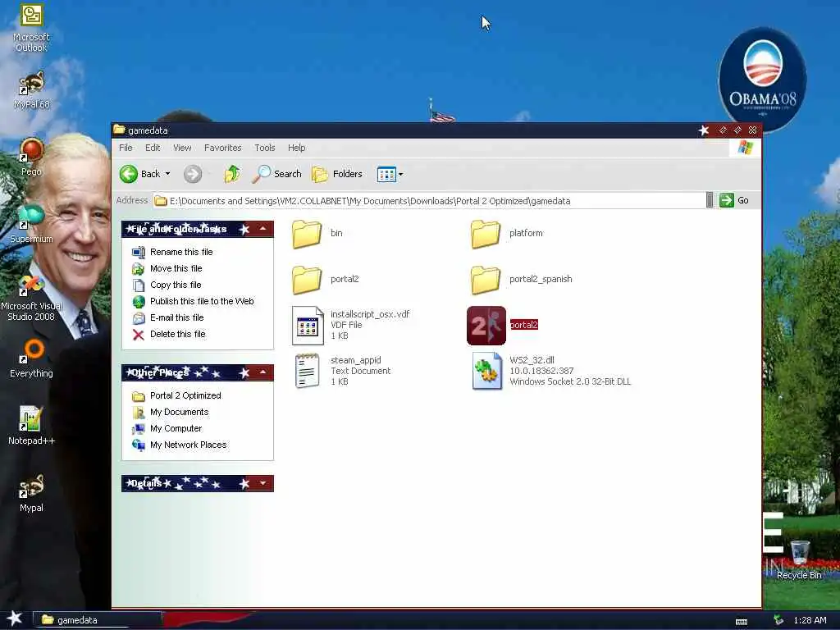Click the Microsoft Visual Studio 2008 icon

31,285
